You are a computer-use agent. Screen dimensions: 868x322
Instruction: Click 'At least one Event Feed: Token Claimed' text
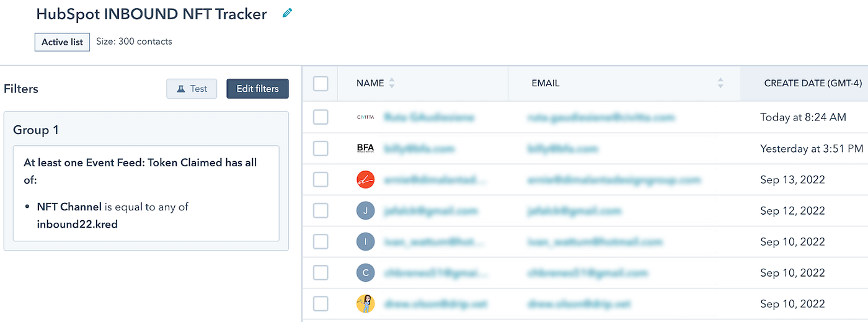coord(119,163)
